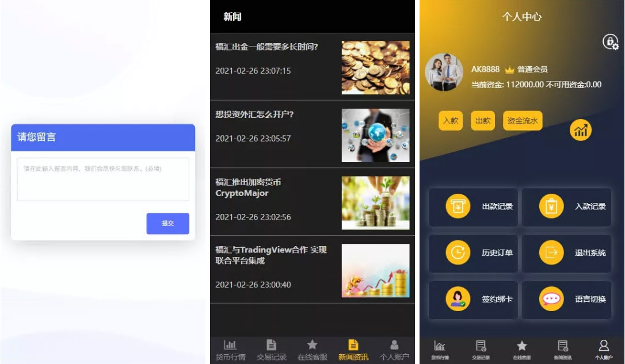This screenshot has width=625, height=364.
Task: Click the message input field
Action: tap(102, 178)
